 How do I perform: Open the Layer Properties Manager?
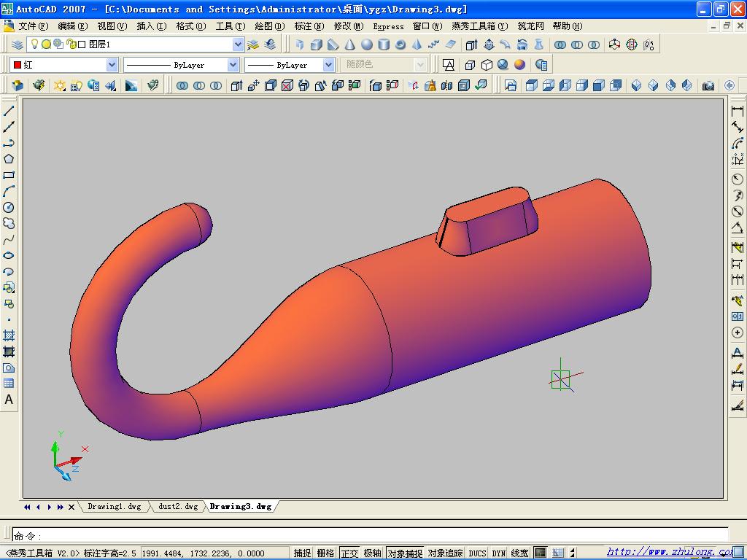(18, 44)
